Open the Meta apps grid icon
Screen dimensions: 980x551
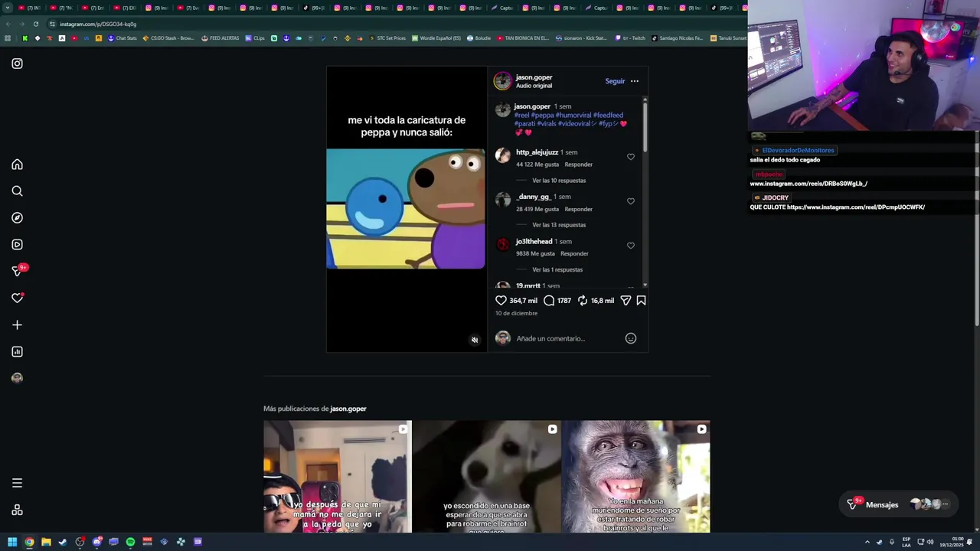point(17,510)
